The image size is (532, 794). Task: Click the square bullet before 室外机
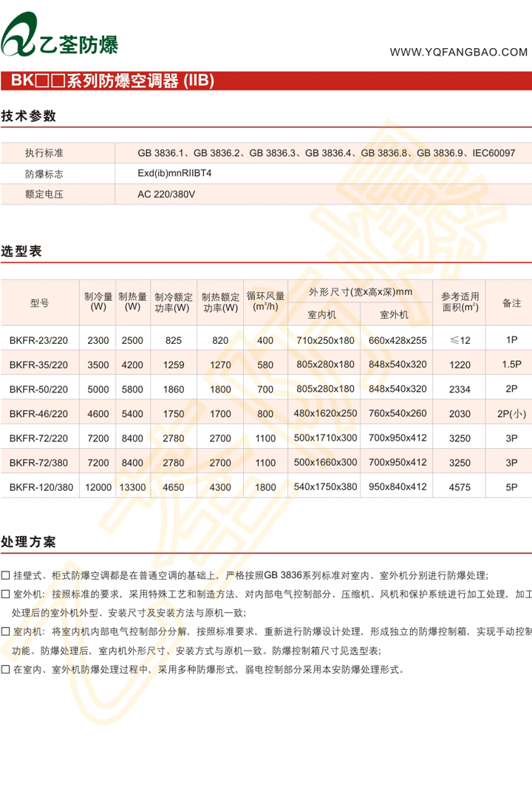(6, 594)
